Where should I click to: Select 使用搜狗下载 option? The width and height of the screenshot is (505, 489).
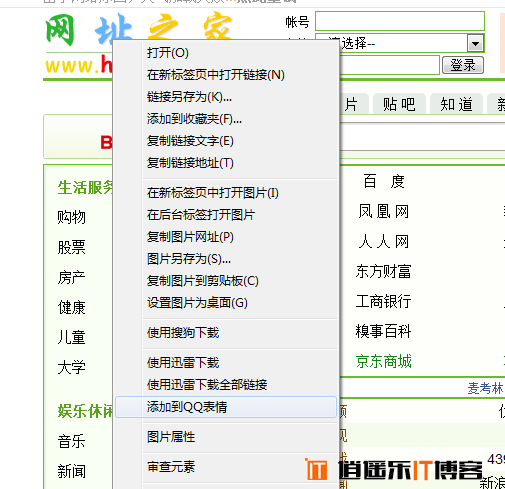point(226,333)
